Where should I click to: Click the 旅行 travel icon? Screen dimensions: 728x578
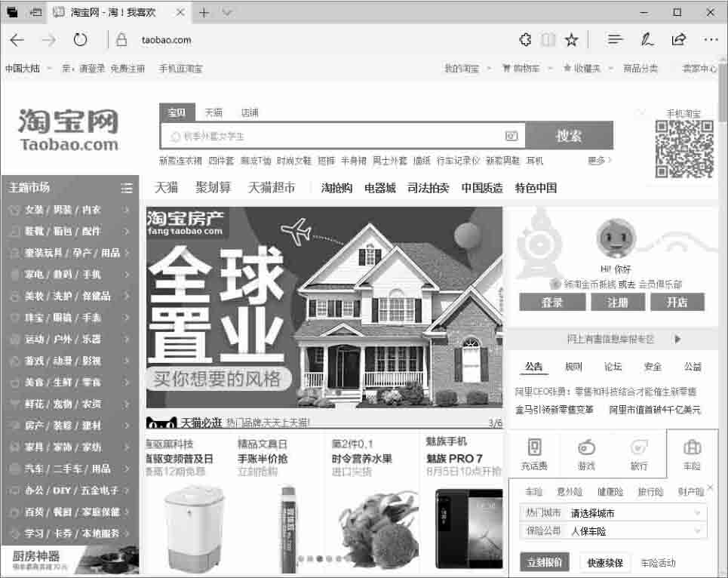click(x=639, y=447)
